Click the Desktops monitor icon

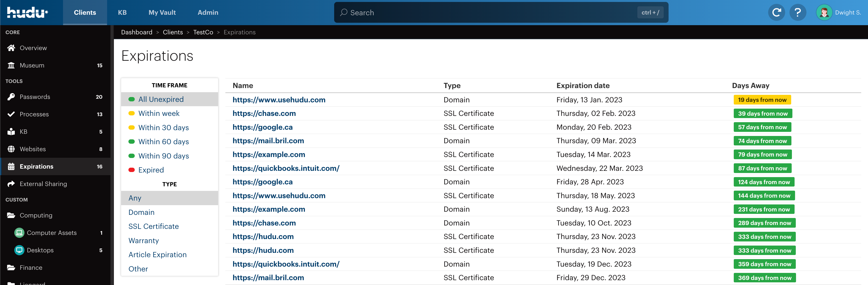pyautogui.click(x=19, y=250)
